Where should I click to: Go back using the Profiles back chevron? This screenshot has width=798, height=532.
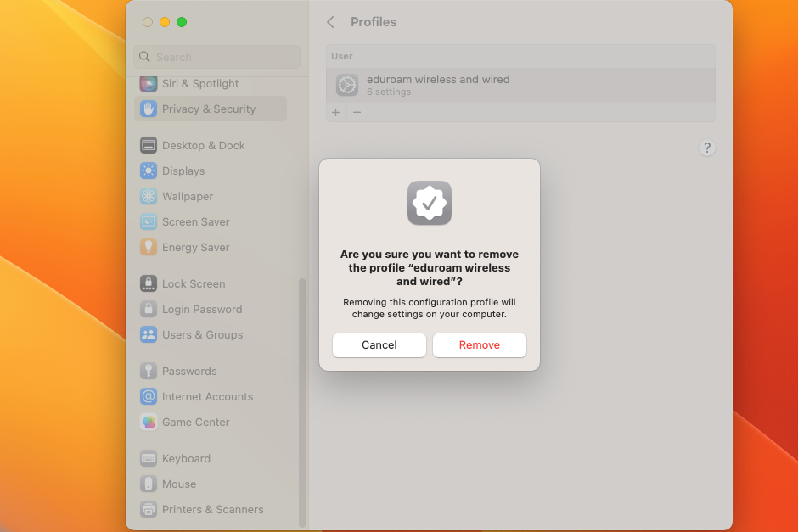click(x=330, y=22)
